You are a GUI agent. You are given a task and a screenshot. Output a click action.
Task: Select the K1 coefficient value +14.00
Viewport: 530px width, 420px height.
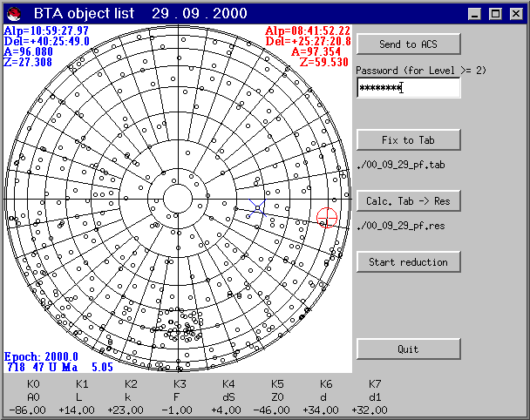82,409
